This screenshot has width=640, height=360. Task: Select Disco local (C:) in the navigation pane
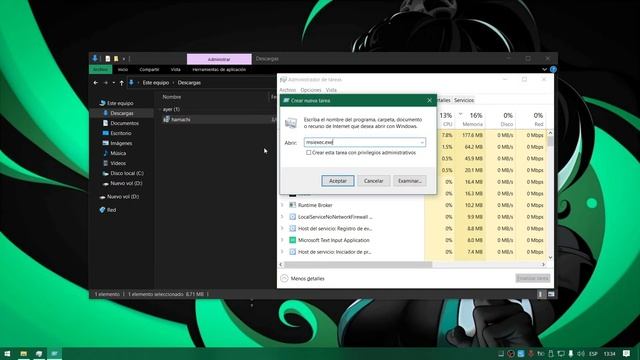click(127, 173)
